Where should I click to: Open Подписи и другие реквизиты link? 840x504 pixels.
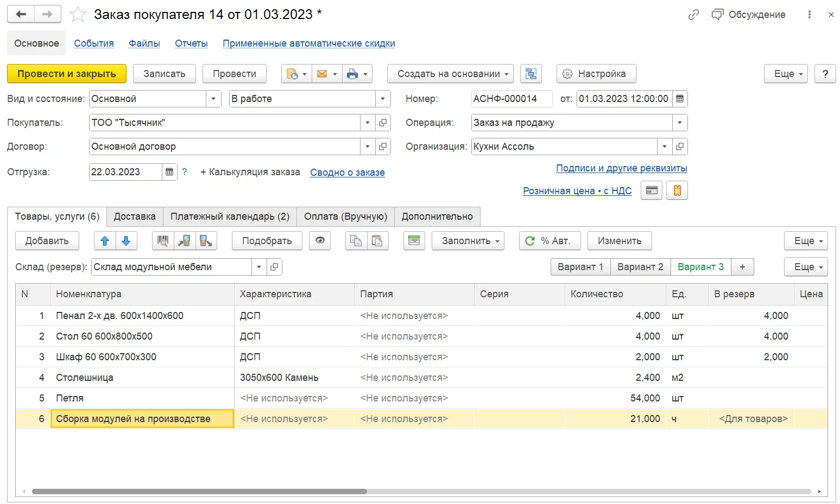[x=622, y=168]
